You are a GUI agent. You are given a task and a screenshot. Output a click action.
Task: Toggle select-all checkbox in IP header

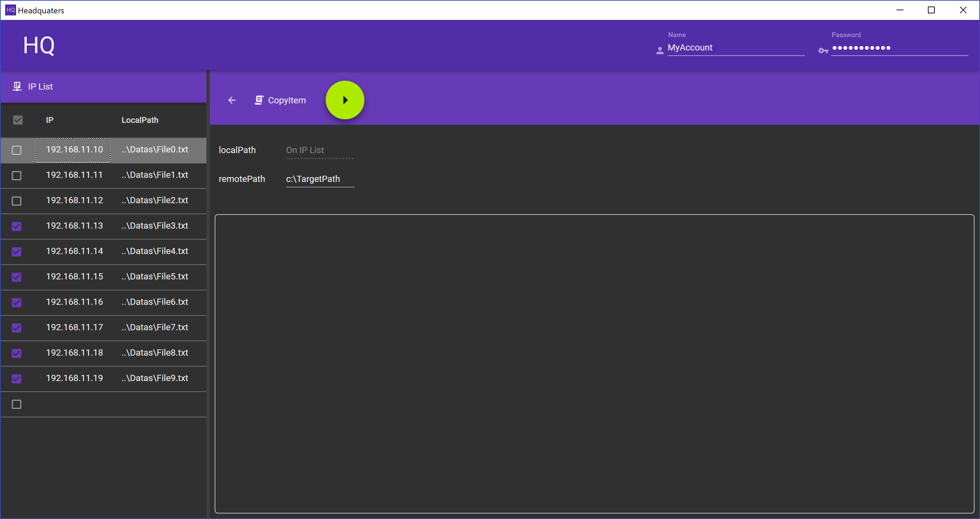17,120
